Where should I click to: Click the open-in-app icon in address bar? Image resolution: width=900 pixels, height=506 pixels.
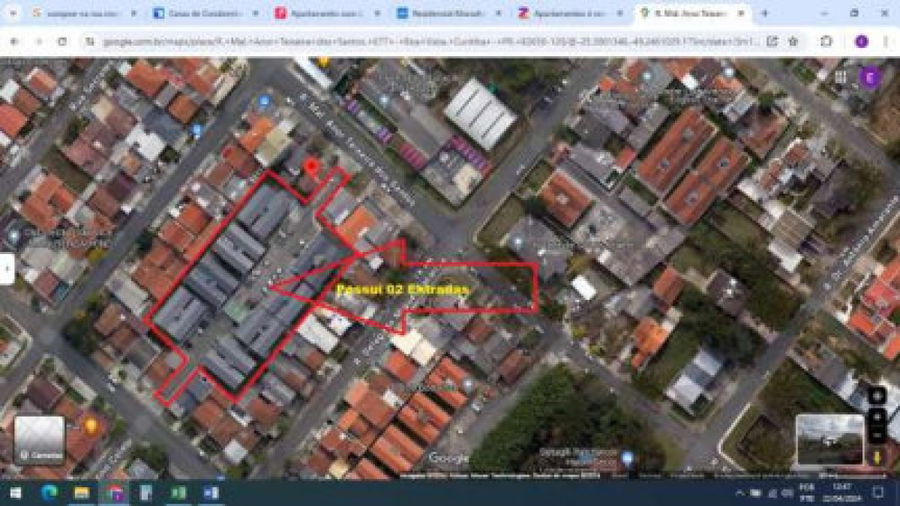(x=772, y=41)
